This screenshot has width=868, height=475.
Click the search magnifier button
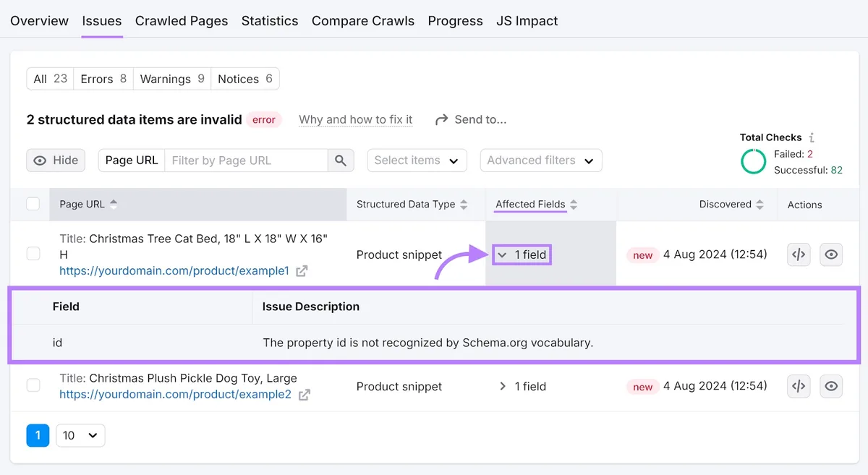pyautogui.click(x=341, y=161)
